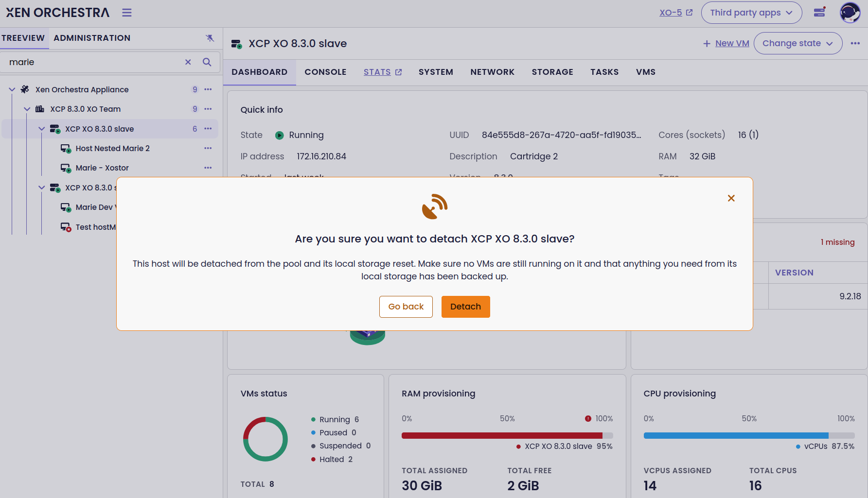Open the XO-5 external link
868x498 pixels.
[676, 13]
